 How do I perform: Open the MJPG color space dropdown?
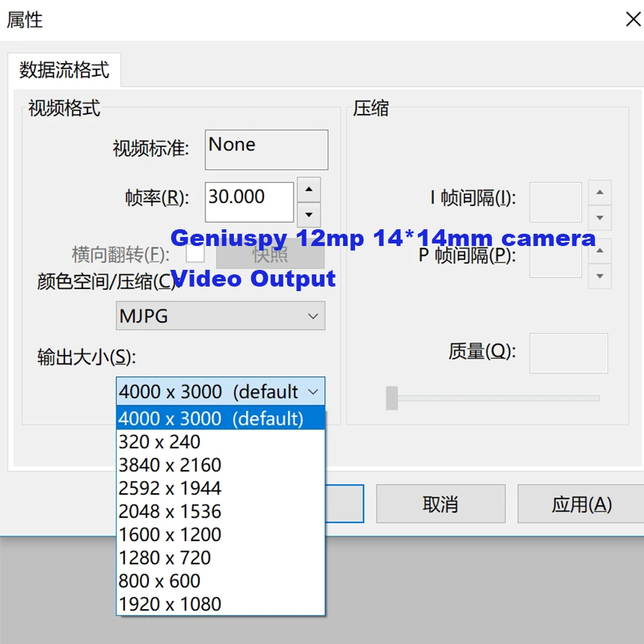point(220,316)
